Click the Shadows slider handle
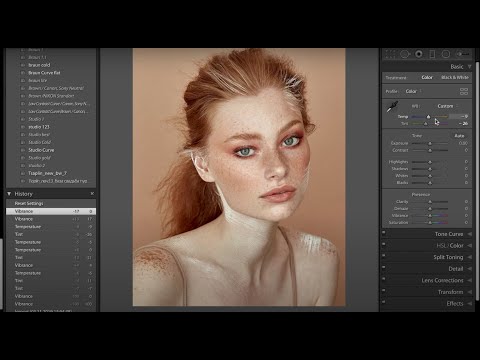 click(x=430, y=169)
